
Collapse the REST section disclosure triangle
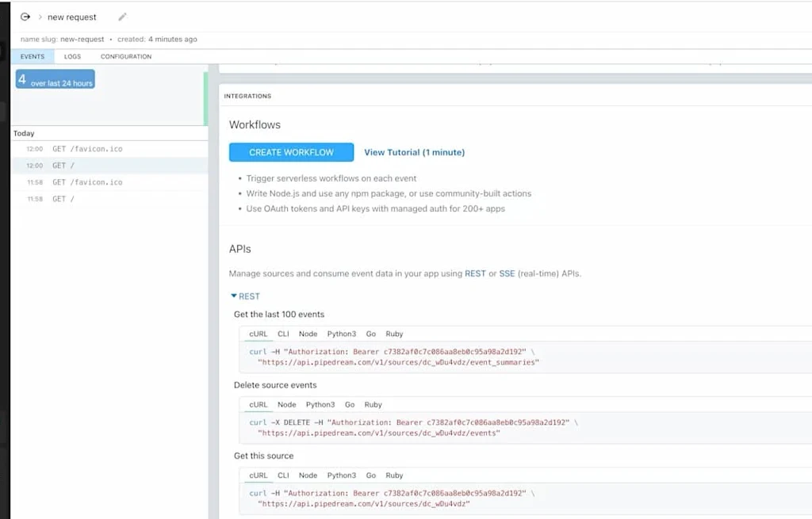coord(235,296)
